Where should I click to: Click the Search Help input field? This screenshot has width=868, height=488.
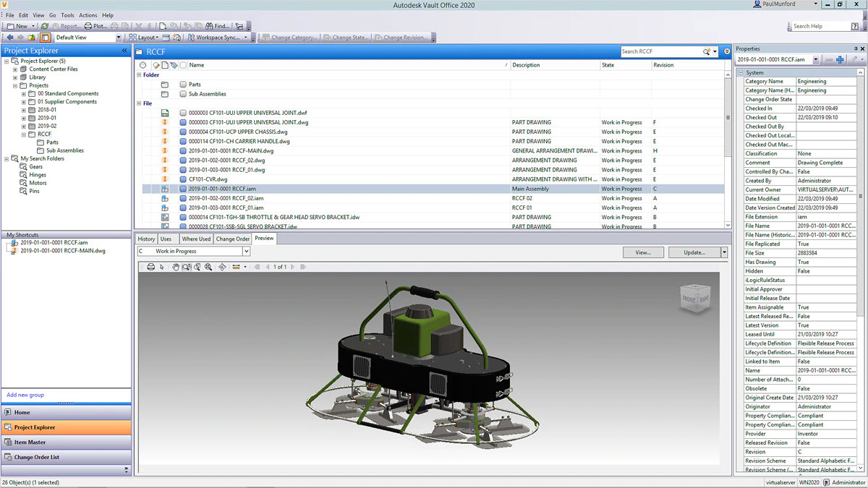[820, 26]
